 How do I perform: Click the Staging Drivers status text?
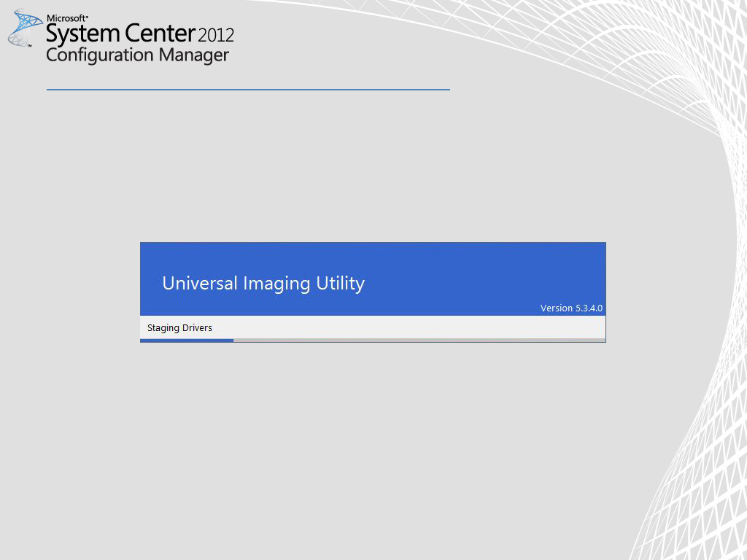point(179,328)
